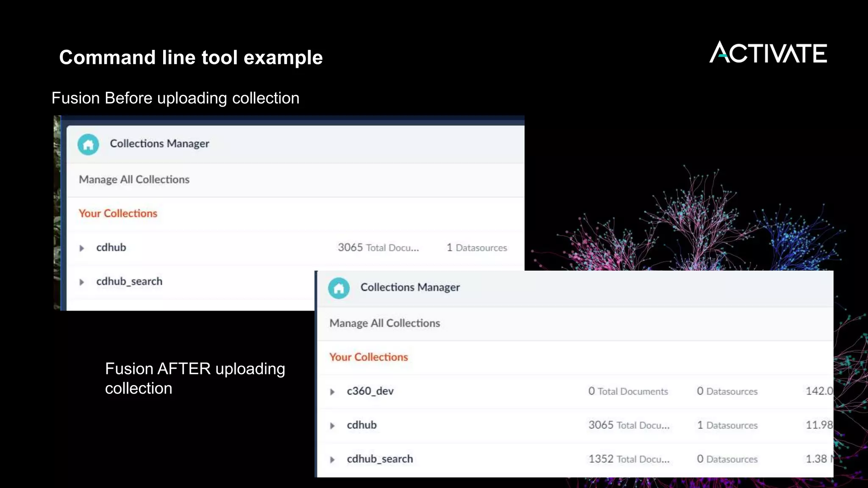
Task: Click 1 Datasources in the upper panel
Action: (477, 247)
